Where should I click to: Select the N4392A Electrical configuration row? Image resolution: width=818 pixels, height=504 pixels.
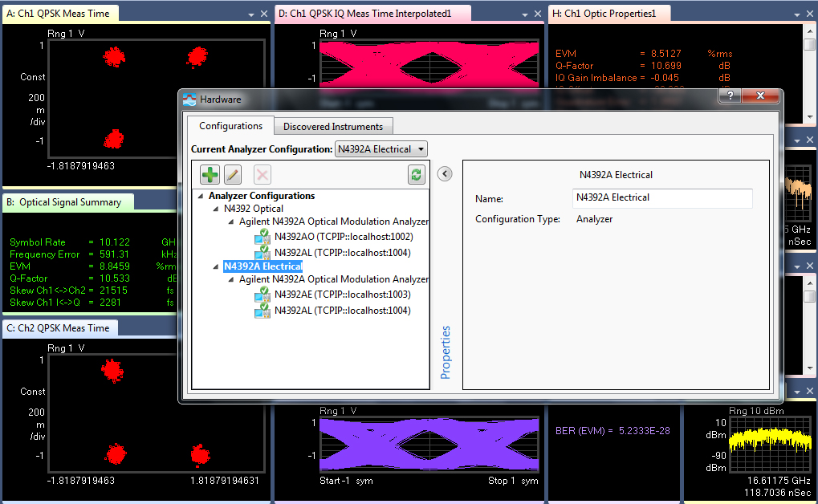tap(263, 266)
